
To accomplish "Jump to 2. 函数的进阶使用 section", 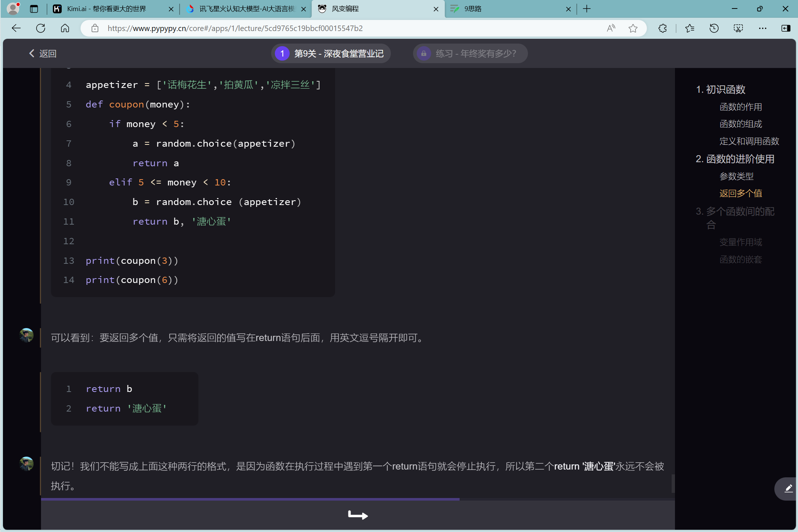I will coord(735,159).
